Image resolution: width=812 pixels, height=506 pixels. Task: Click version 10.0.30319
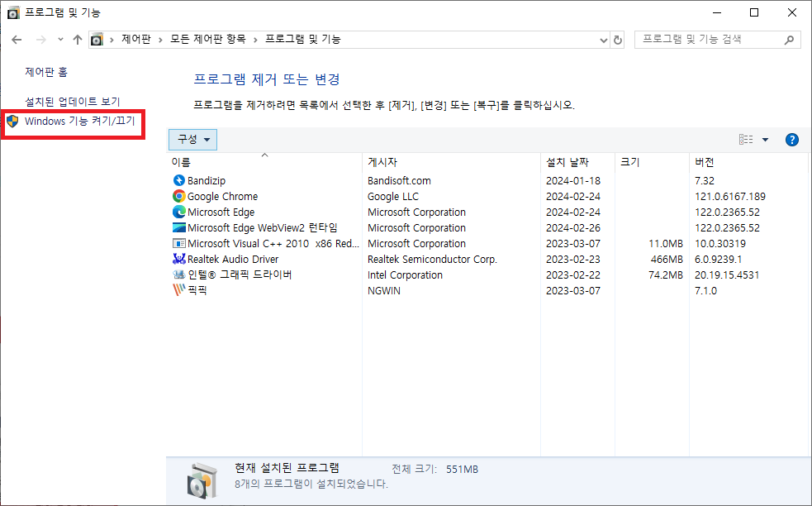720,243
